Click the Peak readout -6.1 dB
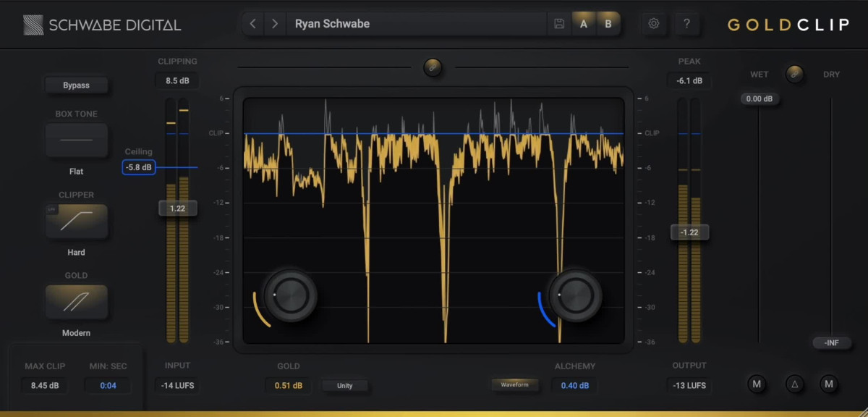 pyautogui.click(x=689, y=81)
